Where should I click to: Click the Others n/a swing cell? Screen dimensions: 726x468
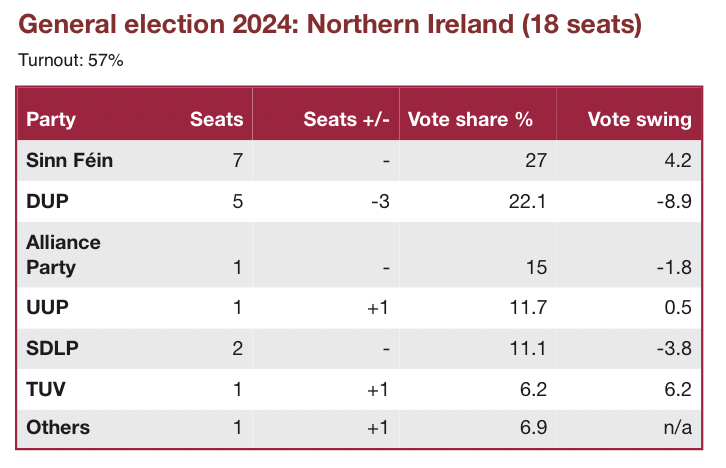pos(678,427)
